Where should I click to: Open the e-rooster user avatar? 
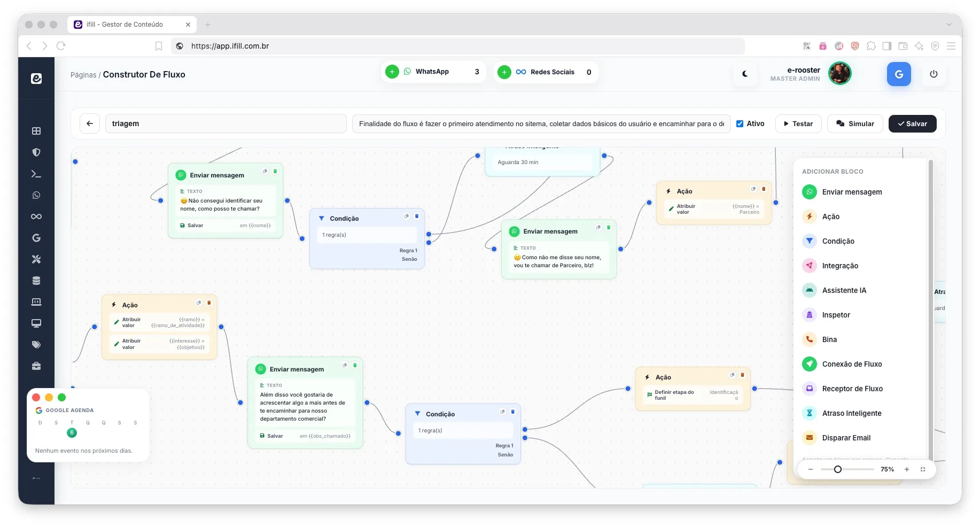pyautogui.click(x=839, y=73)
